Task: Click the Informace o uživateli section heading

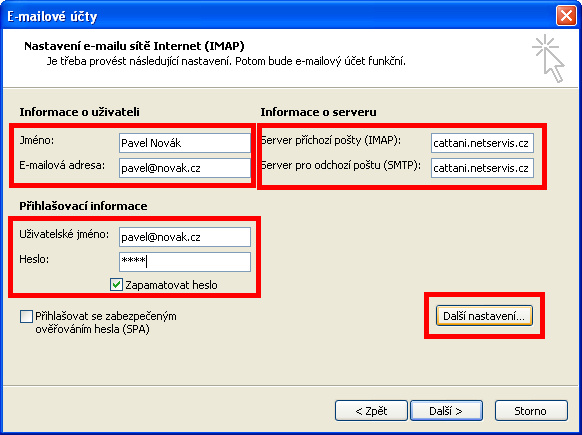Action: (79, 112)
